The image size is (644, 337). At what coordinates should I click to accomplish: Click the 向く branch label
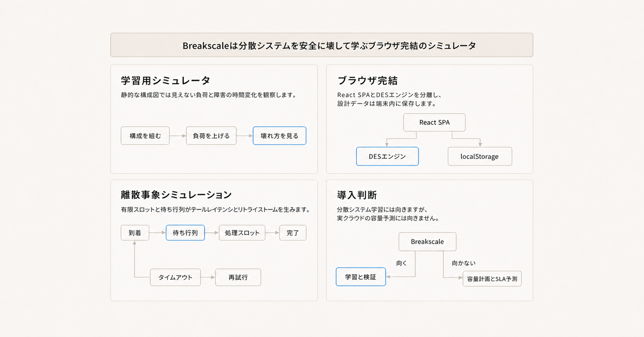tap(401, 263)
